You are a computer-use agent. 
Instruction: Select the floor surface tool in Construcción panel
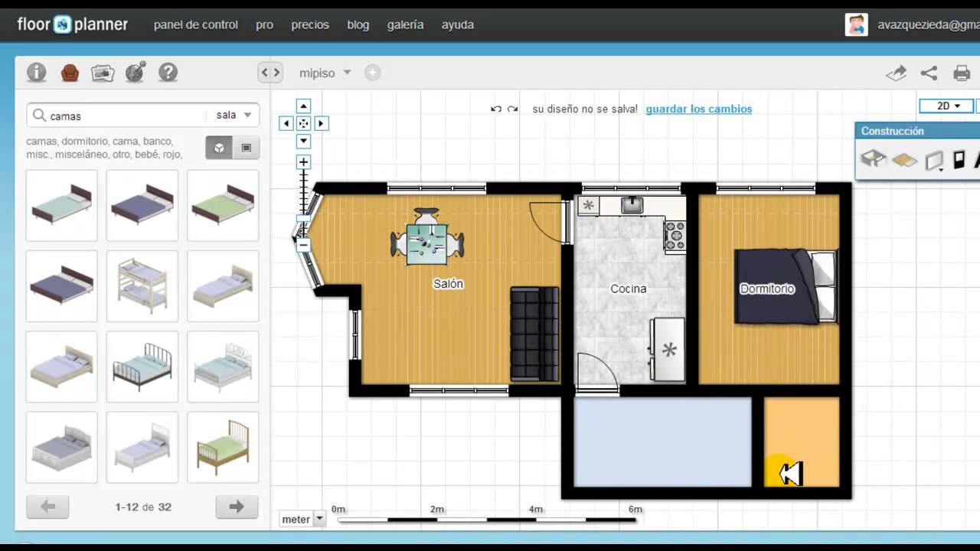click(x=904, y=161)
